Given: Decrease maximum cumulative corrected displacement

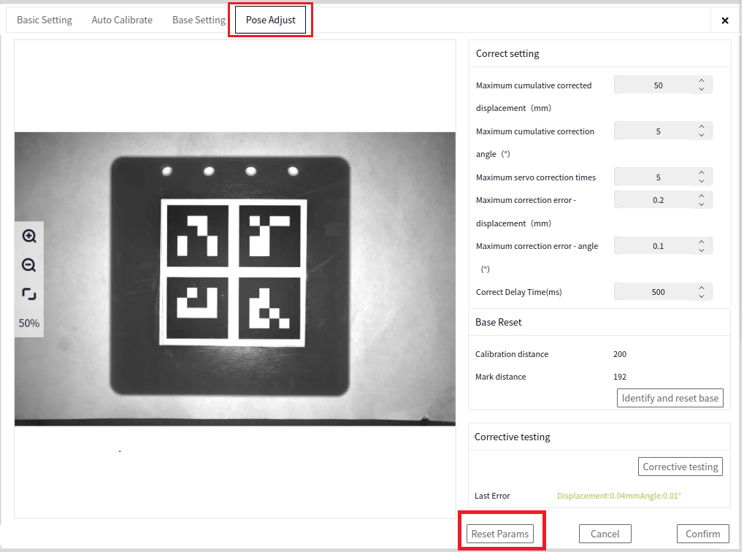Looking at the screenshot, I should tap(702, 89).
